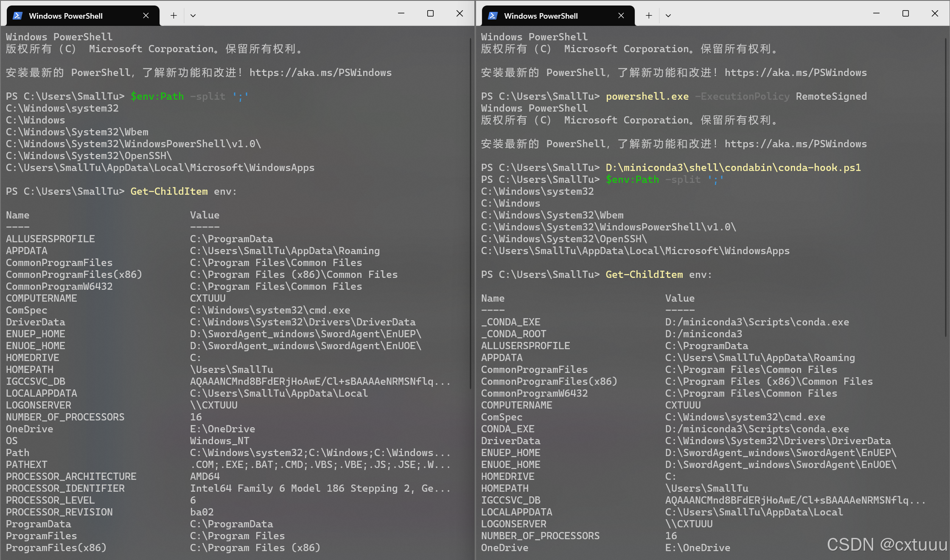Click PROCESSOR_LEVEL variable name
Viewport: 950px width, 560px height.
coord(50,500)
